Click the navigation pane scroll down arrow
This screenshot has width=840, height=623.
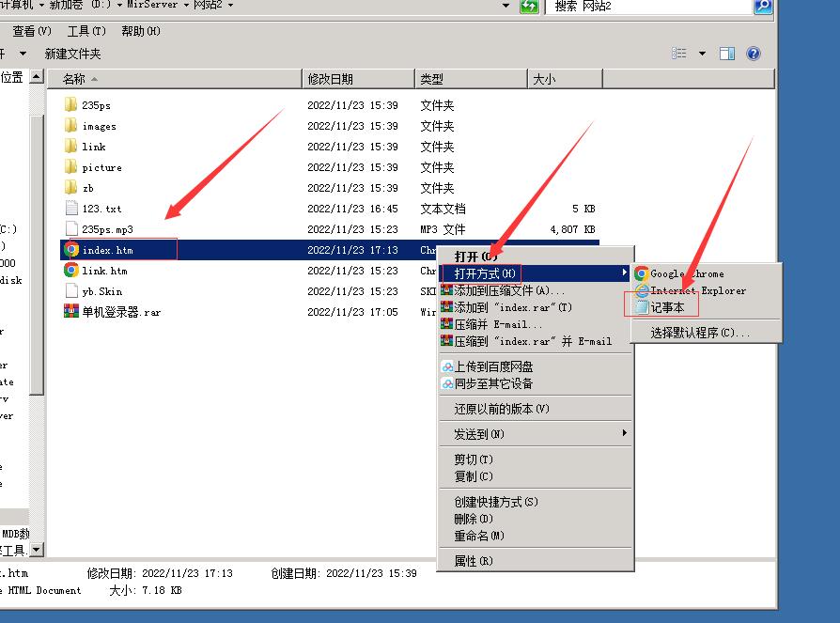point(37,550)
